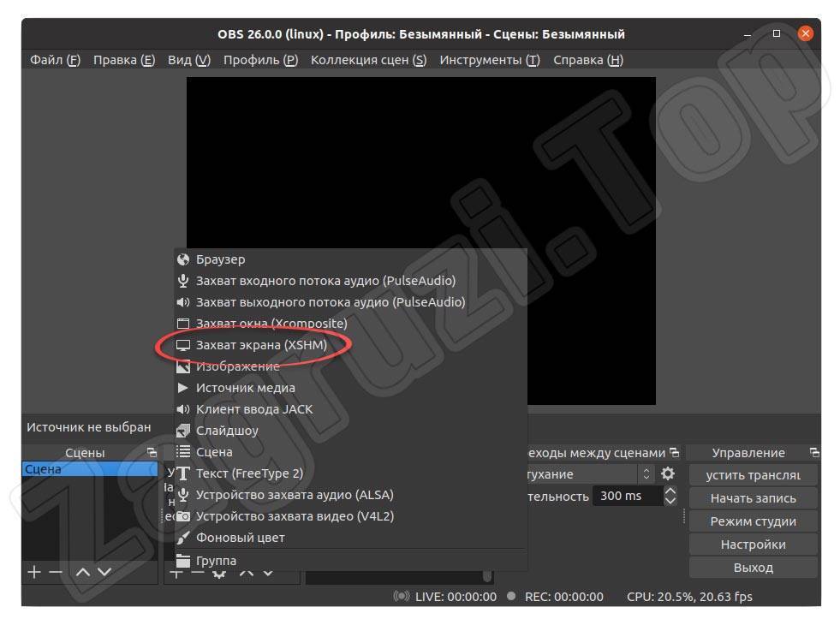Choose Захват выходного потока аудио (PulseAudio)
This screenshot has height=625, width=840.
click(350, 302)
